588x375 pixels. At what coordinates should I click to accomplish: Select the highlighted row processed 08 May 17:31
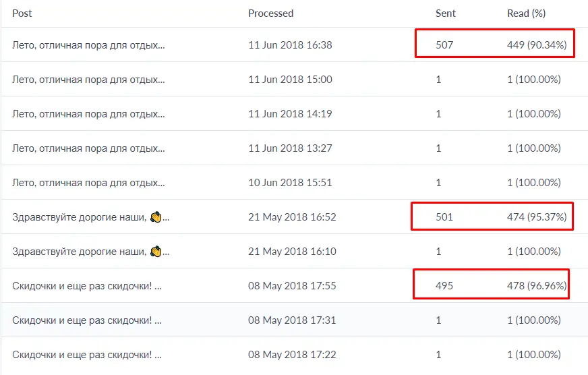[295, 320]
